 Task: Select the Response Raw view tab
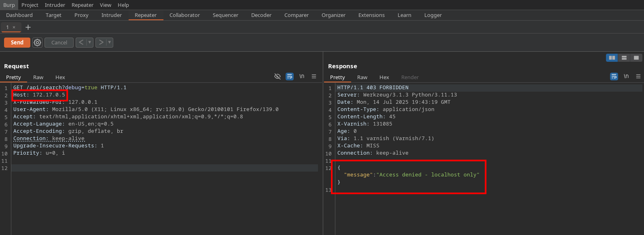(x=362, y=77)
